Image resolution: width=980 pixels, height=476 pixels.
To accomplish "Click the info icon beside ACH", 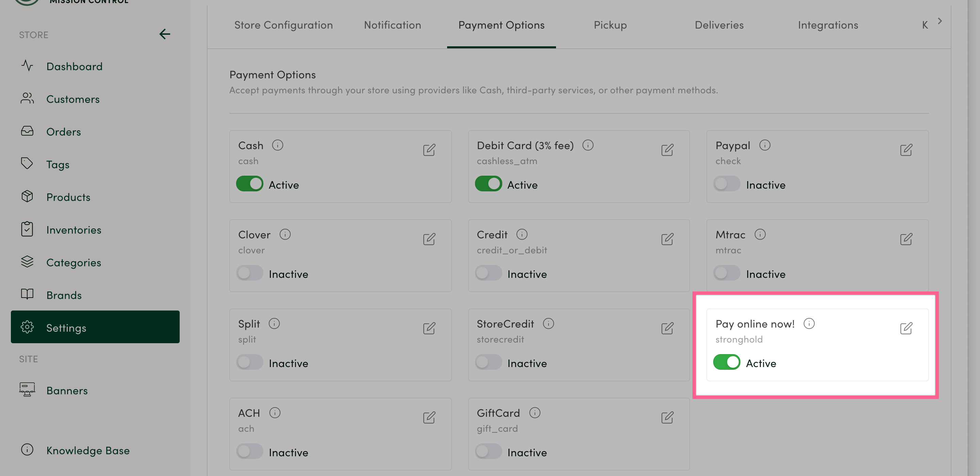I will 275,413.
